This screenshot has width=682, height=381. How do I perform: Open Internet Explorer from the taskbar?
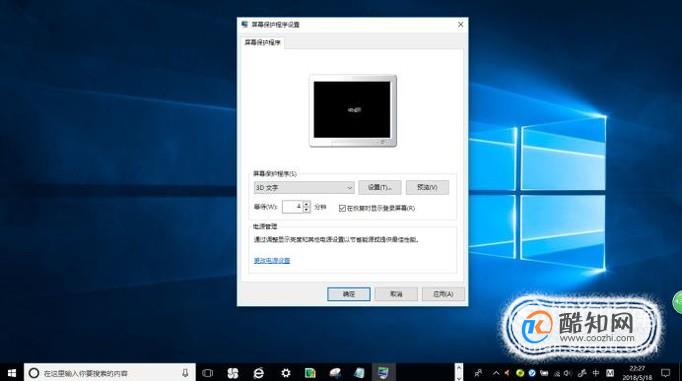click(x=258, y=373)
